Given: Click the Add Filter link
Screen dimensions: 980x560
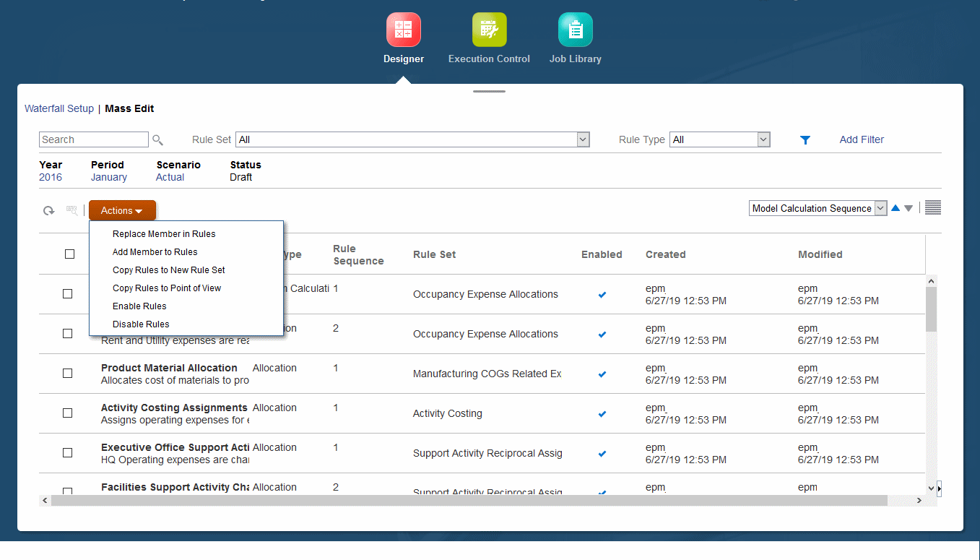Looking at the screenshot, I should (x=862, y=139).
